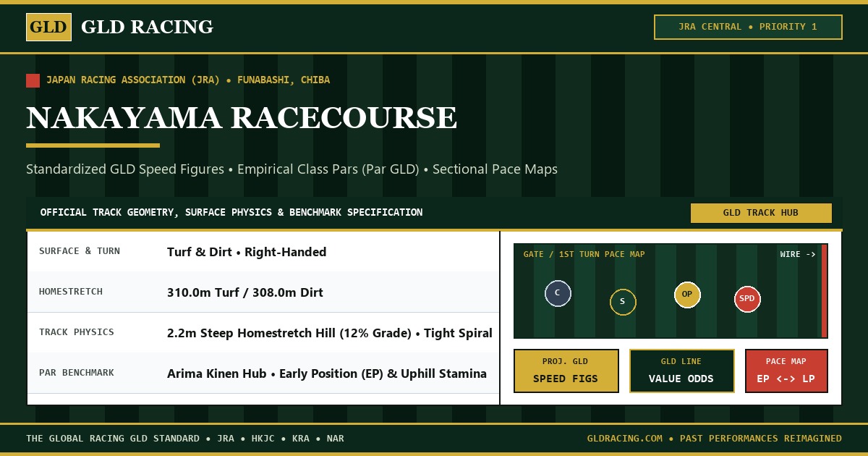Screen dimensions: 868x456
Task: Open the GLD Track Hub button
Action: click(x=761, y=213)
